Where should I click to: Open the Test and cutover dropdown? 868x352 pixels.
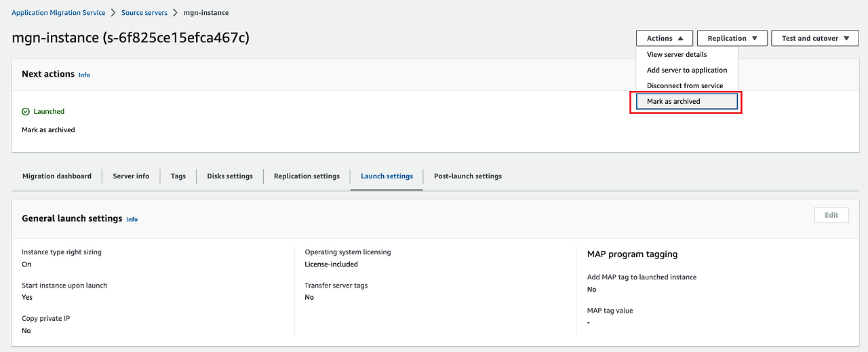pos(814,39)
